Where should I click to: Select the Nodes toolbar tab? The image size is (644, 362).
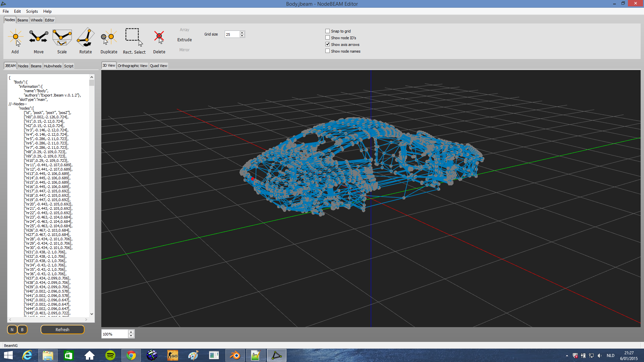coord(10,20)
